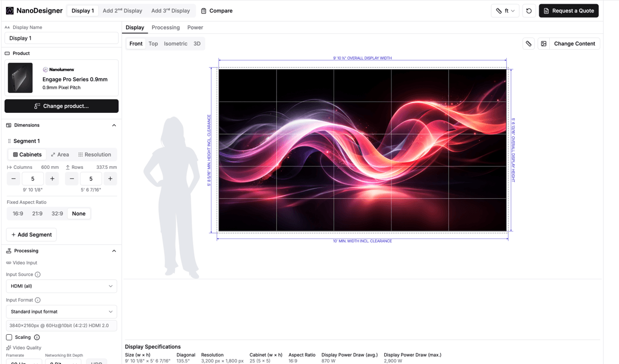Viewport: 619px width, 364px height.
Task: Click the Request a Quote button
Action: (568, 11)
